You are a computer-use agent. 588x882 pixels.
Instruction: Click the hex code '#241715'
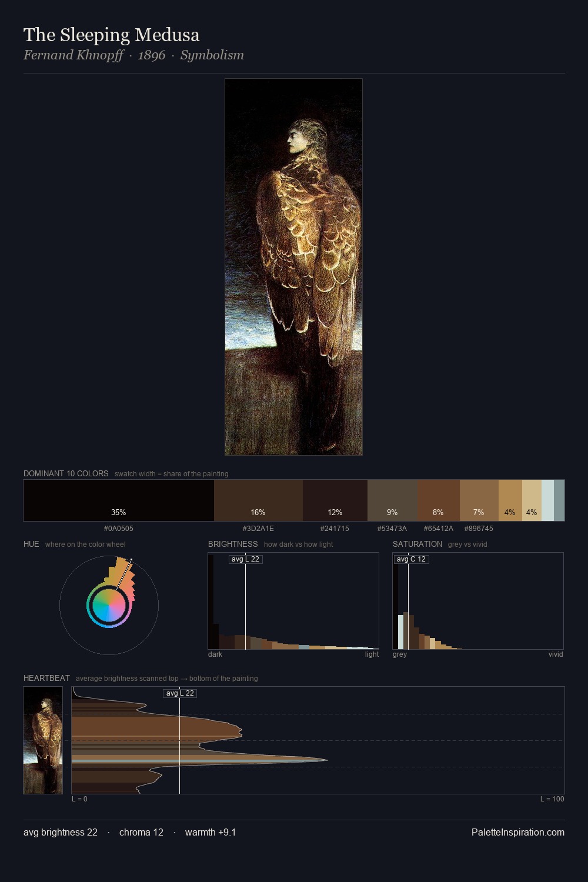[x=335, y=529]
